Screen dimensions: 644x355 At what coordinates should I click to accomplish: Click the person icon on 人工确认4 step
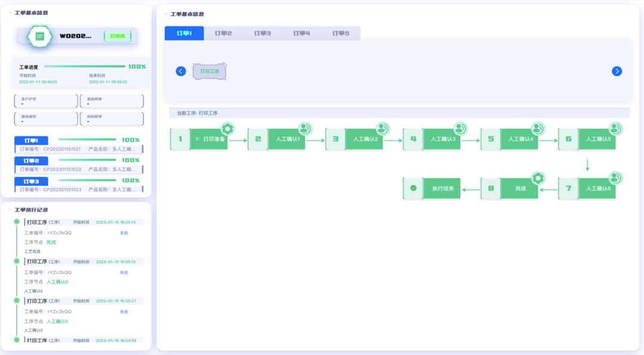(x=538, y=129)
